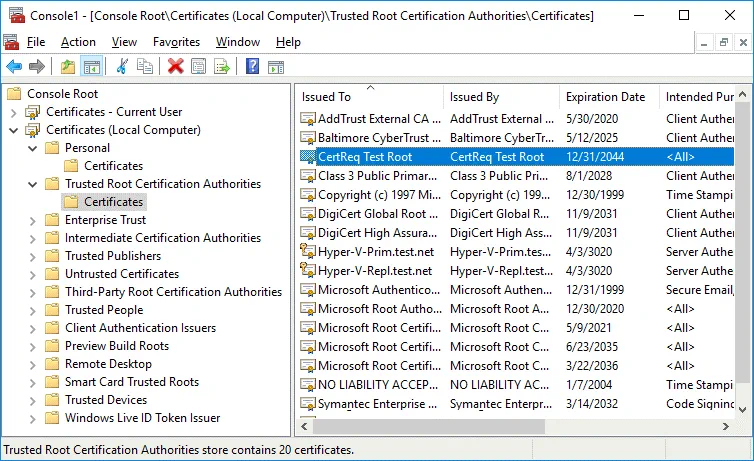Click the red Delete X icon
Image resolution: width=754 pixels, height=461 pixels.
(176, 66)
